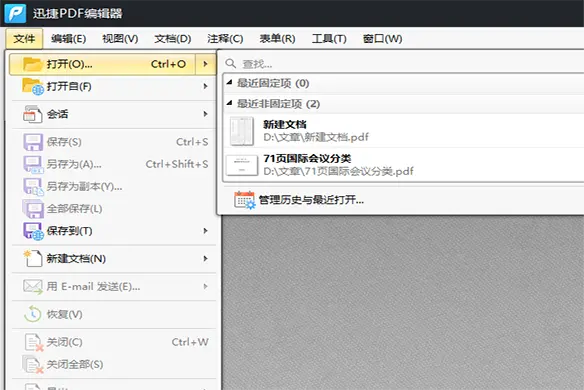This screenshot has height=390, width=584.
Task: Expand the 打开自(F) submenu arrow
Action: point(205,86)
